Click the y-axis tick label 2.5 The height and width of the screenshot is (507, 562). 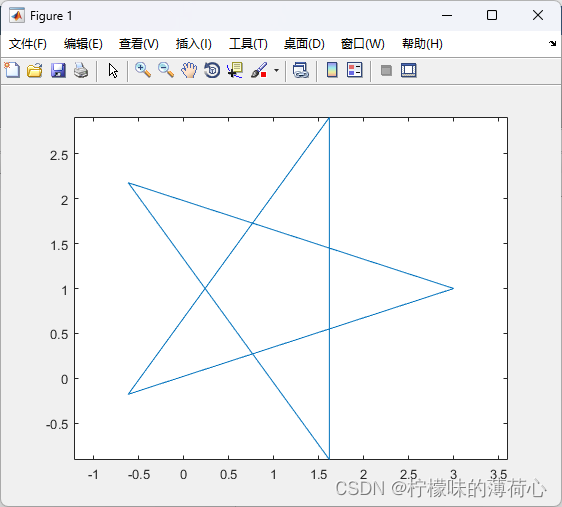tap(59, 156)
